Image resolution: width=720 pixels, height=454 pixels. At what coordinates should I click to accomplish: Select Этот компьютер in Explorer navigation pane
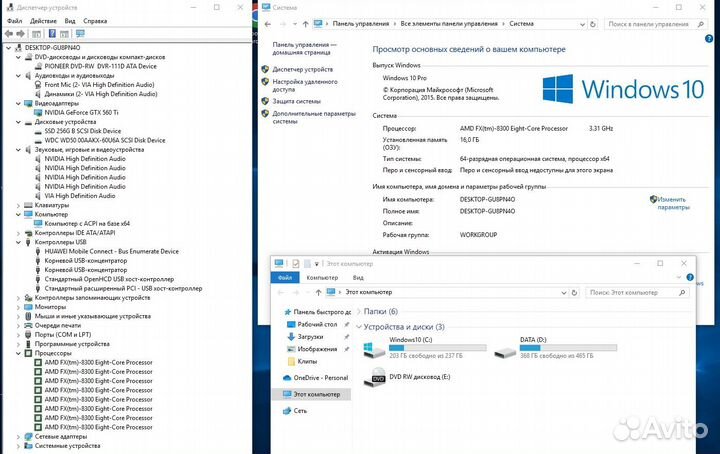click(x=311, y=394)
